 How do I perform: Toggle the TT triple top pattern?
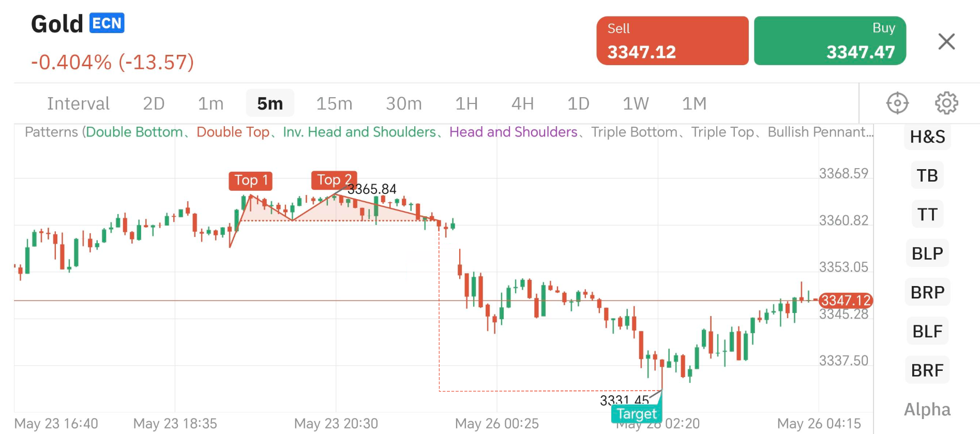point(927,215)
